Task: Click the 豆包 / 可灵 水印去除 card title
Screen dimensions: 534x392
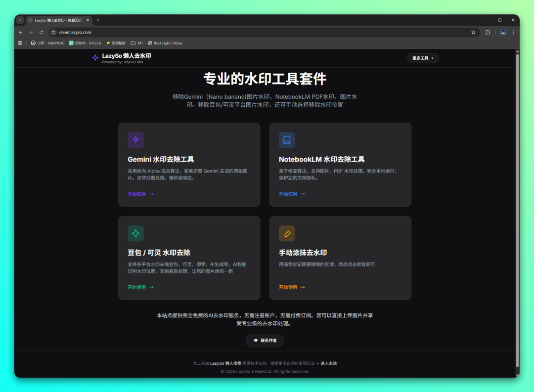Action: click(x=159, y=253)
